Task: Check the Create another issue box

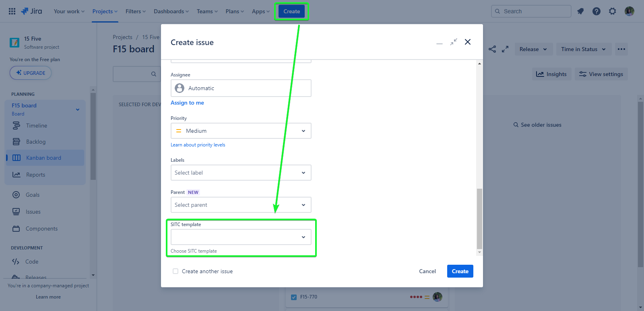Action: pos(175,271)
